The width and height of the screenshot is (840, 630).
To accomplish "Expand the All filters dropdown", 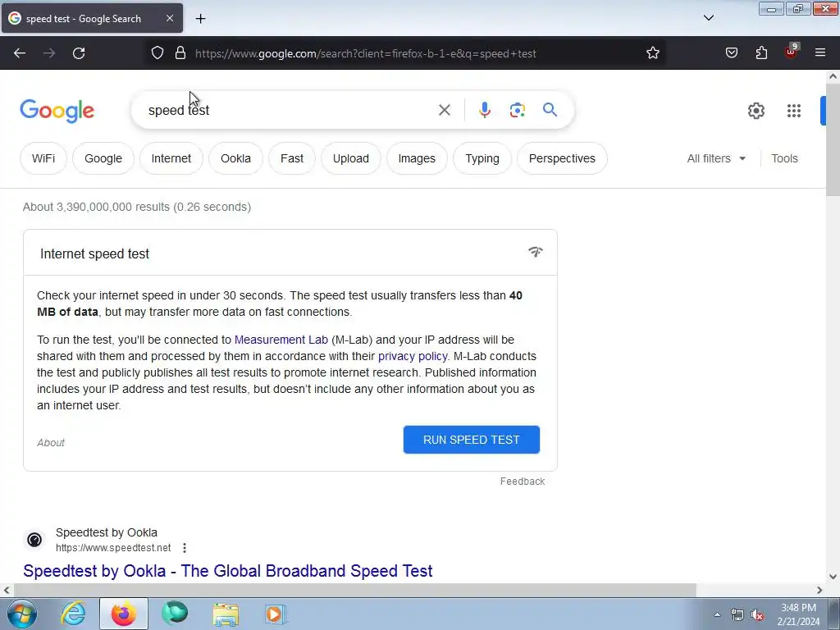I will pos(716,158).
